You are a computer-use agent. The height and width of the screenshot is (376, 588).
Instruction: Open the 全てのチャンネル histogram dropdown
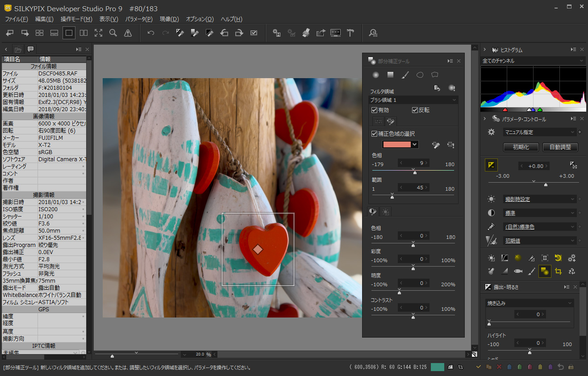click(533, 61)
